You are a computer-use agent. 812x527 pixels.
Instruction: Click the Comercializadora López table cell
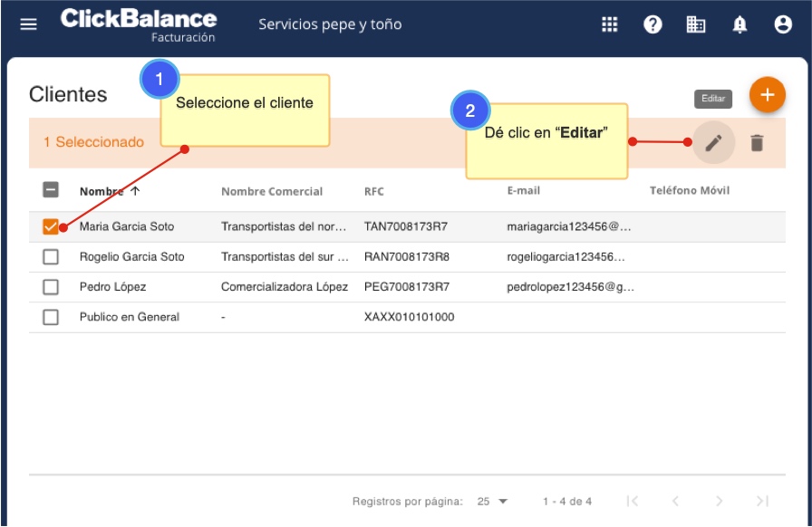coord(285,287)
